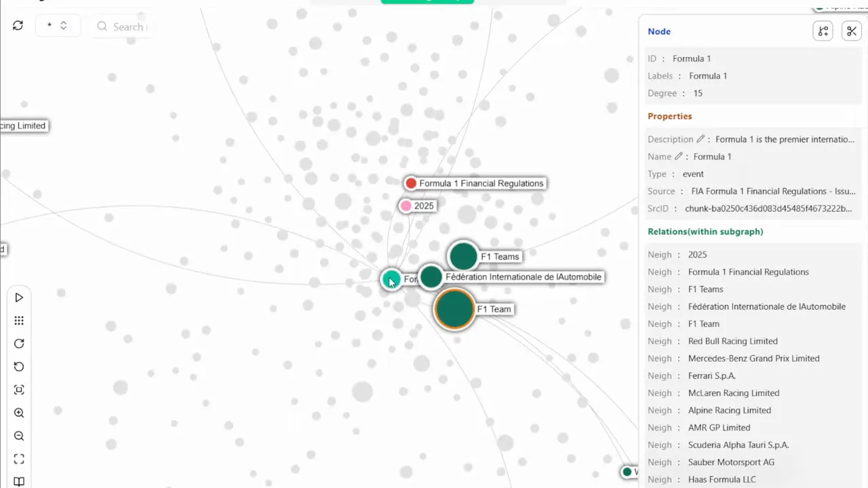
Task: Open the book legend icon at toolbar bottom
Action: 19,481
